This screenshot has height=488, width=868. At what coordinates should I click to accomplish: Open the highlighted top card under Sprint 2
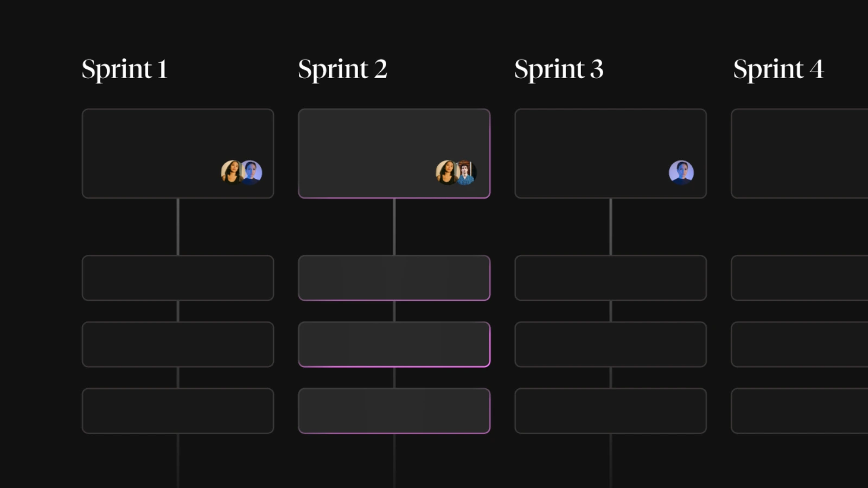394,153
